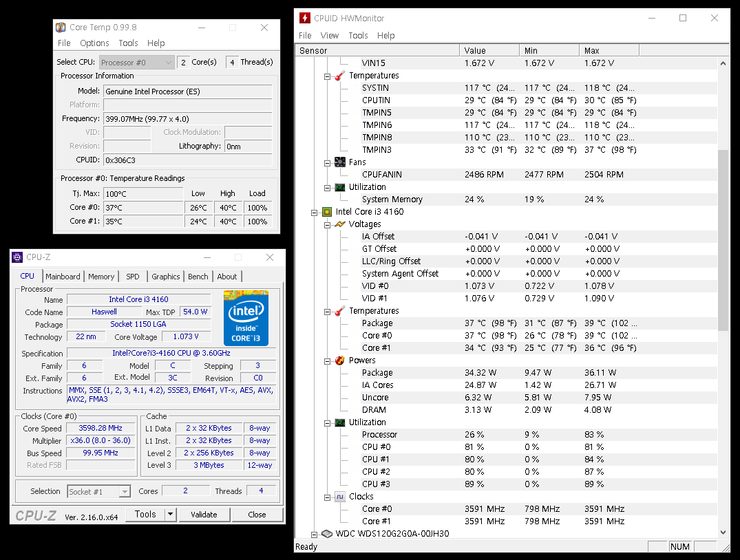
Task: Click the Clocks node icon
Action: (x=340, y=497)
